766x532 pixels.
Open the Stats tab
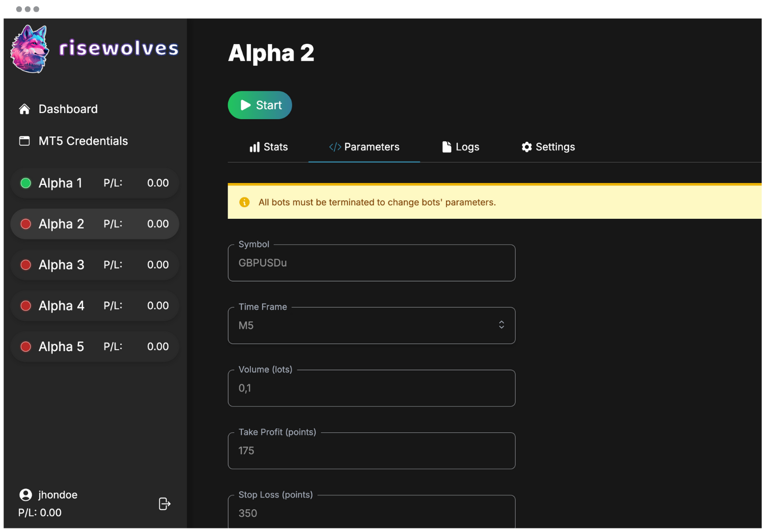click(268, 147)
